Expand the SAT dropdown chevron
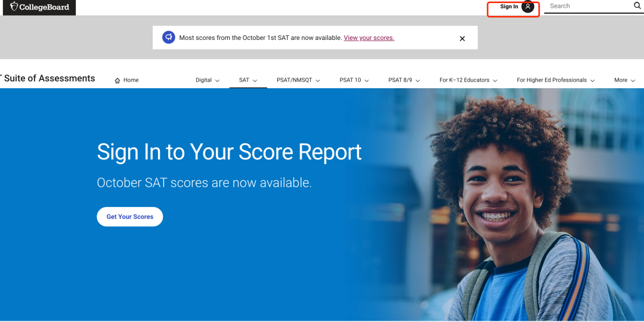Screen dimensions: 644x322 click(255, 80)
